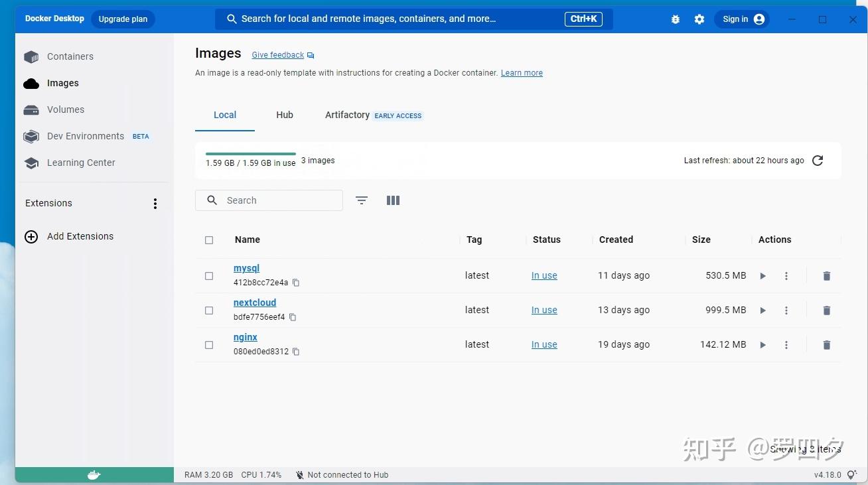The height and width of the screenshot is (485, 868).
Task: Click the Not connected to Hub indicator
Action: tap(342, 475)
